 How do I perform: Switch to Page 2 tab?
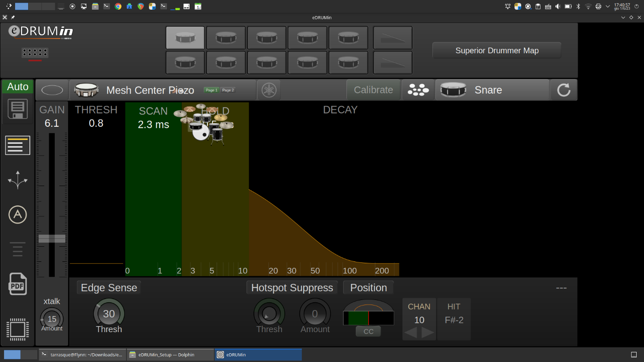pos(228,90)
